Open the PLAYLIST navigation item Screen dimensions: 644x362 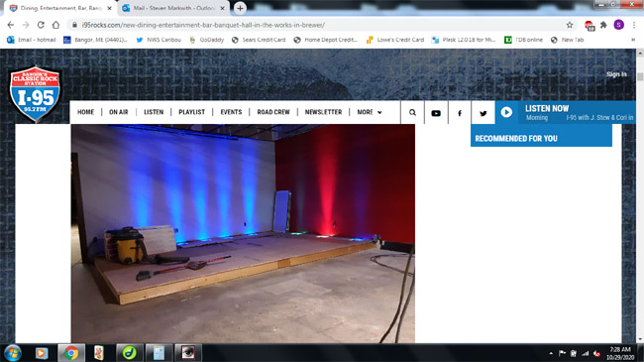(x=191, y=112)
